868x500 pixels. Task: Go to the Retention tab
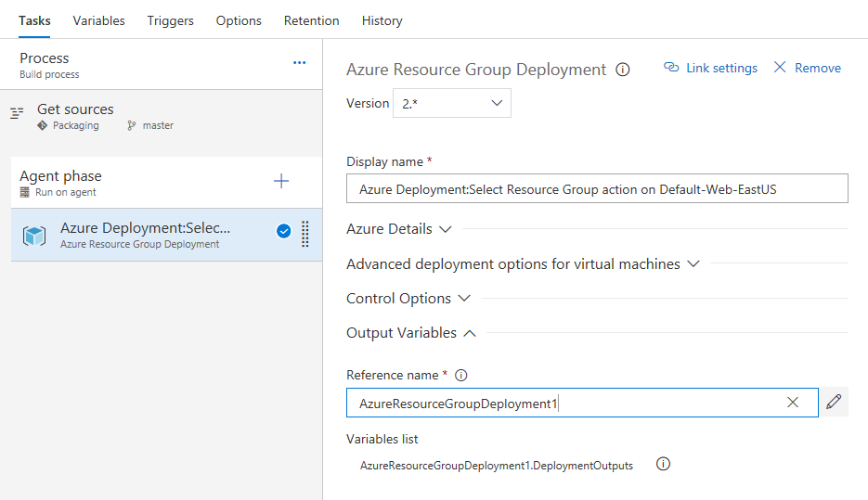pos(312,20)
